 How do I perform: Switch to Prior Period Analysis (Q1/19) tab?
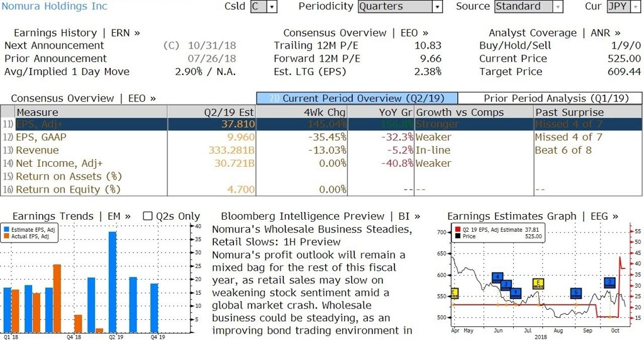click(x=550, y=98)
